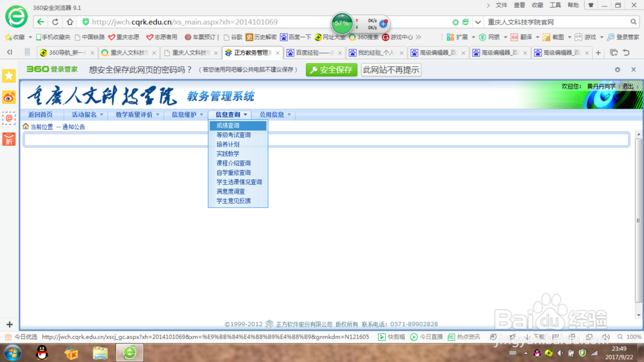Open 翻译 translate toolbar icon
This screenshot has width=644, height=362.
522,37
